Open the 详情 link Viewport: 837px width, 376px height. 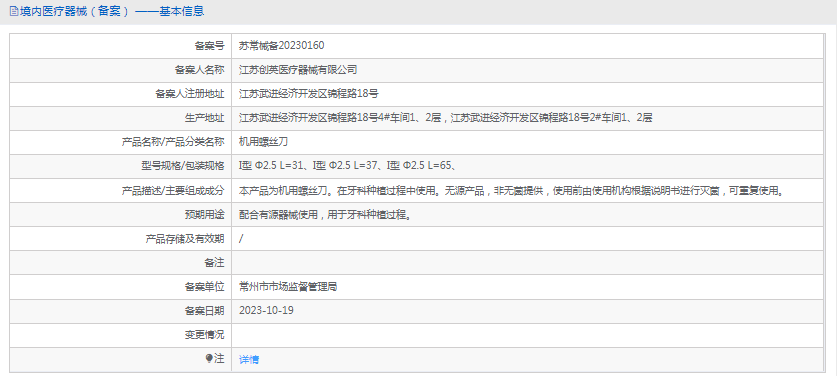249,359
